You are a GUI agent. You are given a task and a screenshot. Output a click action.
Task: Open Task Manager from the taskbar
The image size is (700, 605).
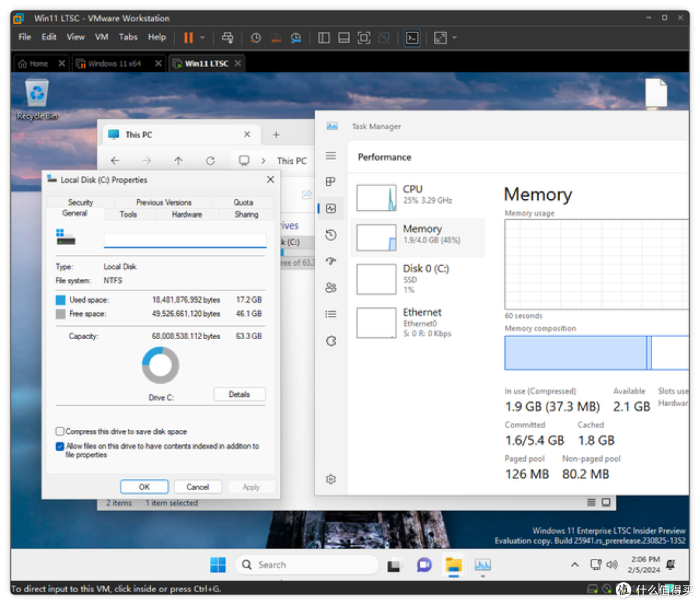[x=482, y=565]
